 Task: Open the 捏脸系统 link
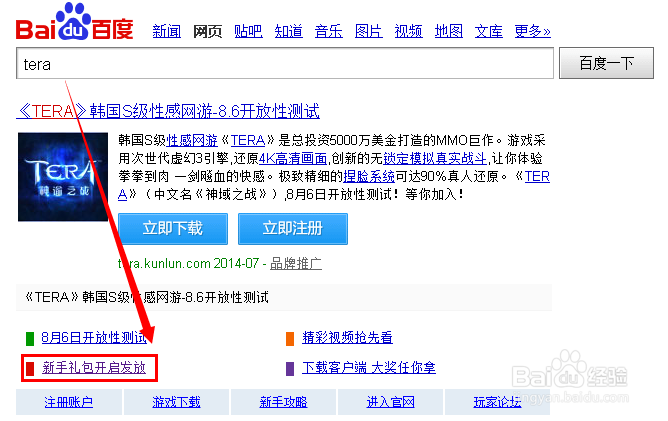[x=369, y=176]
